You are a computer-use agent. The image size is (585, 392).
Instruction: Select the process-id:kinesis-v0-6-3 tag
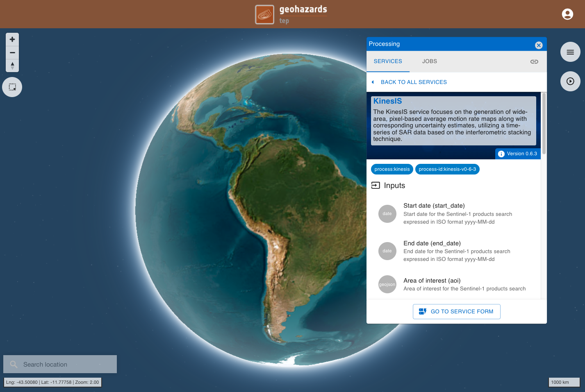447,169
